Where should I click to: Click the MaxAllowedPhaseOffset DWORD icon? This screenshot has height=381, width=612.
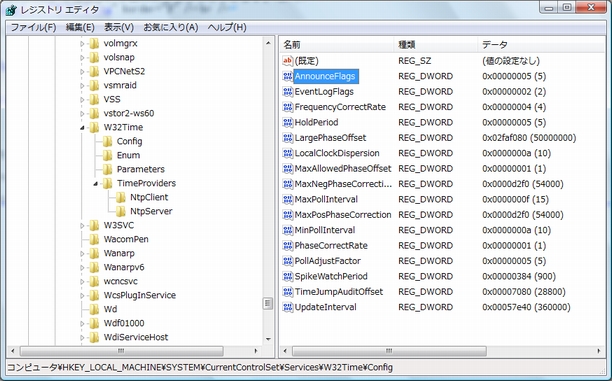pyautogui.click(x=288, y=169)
